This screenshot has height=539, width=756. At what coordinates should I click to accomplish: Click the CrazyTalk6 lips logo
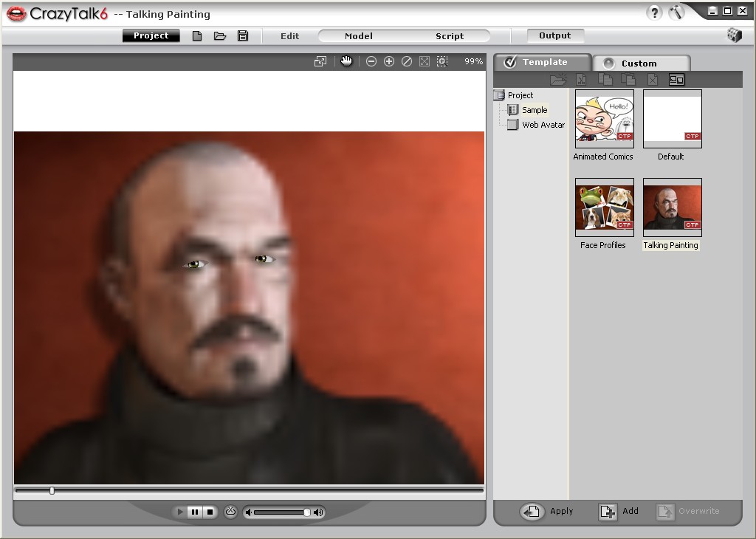17,13
